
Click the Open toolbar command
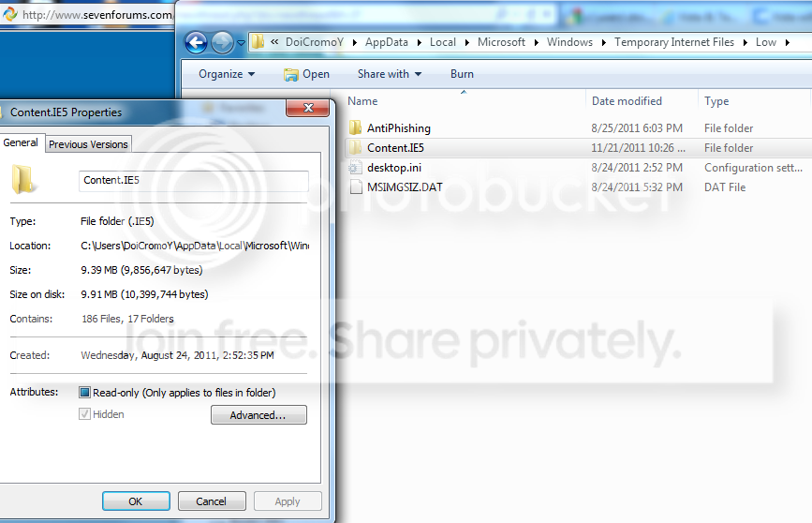tap(306, 74)
